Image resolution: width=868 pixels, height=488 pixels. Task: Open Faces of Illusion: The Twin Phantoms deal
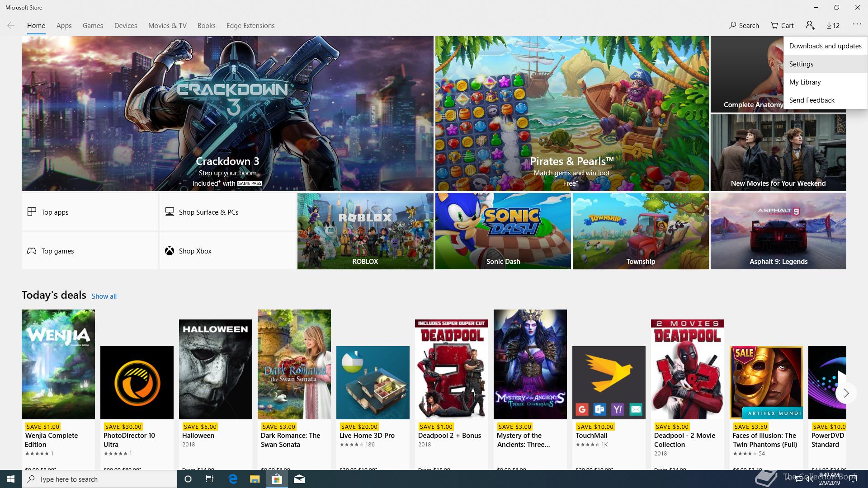pos(766,408)
